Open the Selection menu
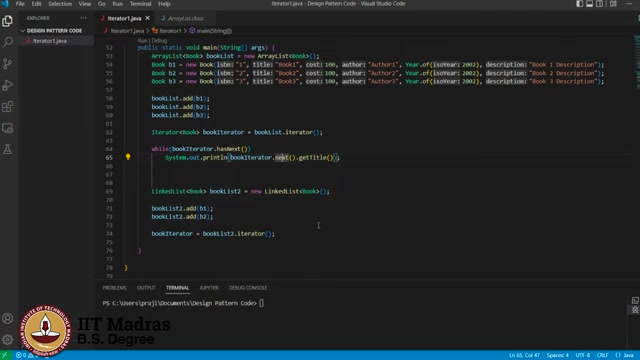 click(x=60, y=4)
